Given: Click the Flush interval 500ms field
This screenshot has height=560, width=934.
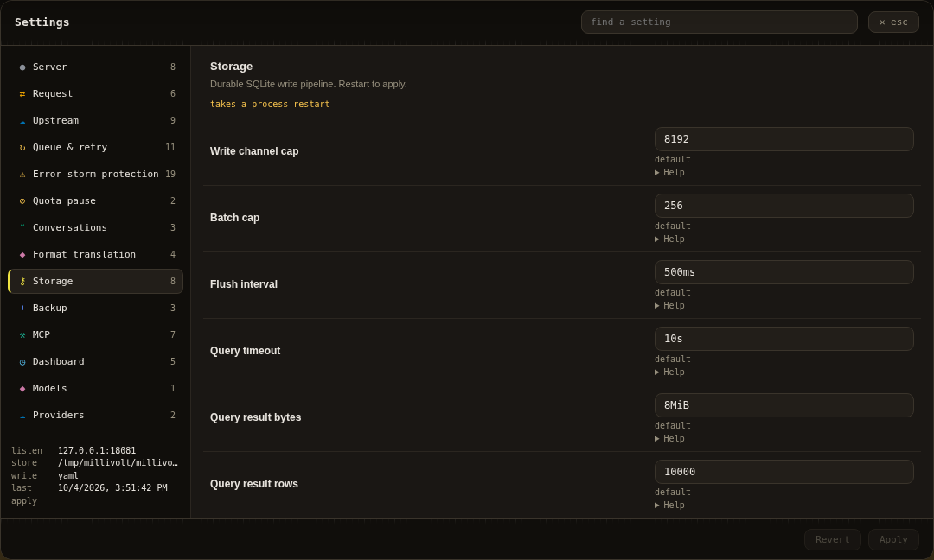Looking at the screenshot, I should [784, 272].
